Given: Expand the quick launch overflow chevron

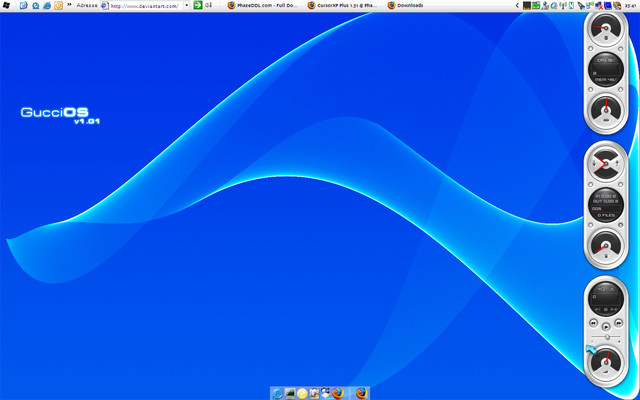Looking at the screenshot, I should (x=69, y=5).
